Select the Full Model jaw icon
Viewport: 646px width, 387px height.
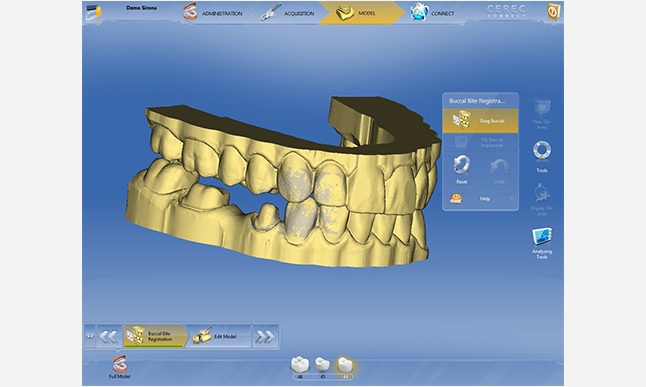[119, 365]
